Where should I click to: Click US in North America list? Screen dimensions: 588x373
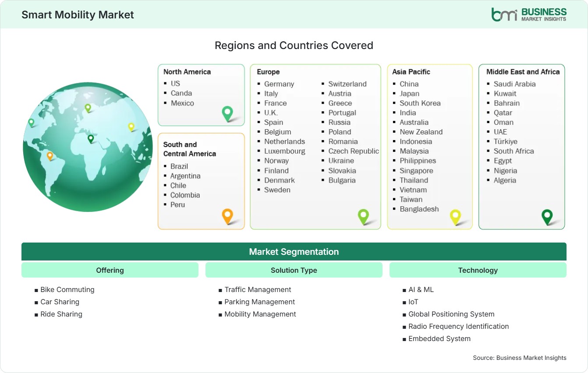pos(175,83)
